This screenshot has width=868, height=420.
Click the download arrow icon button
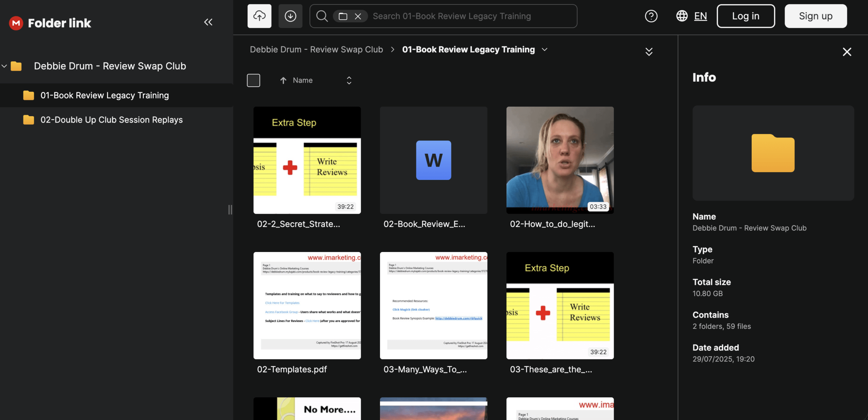coord(290,16)
